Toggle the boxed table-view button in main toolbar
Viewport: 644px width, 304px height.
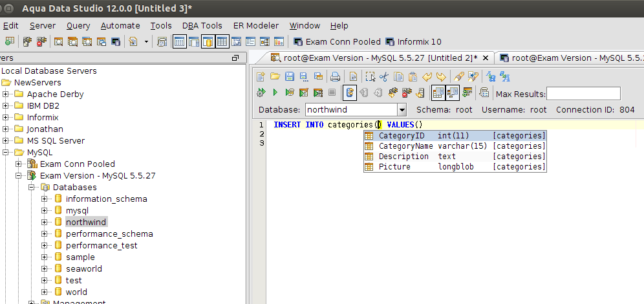click(x=180, y=41)
